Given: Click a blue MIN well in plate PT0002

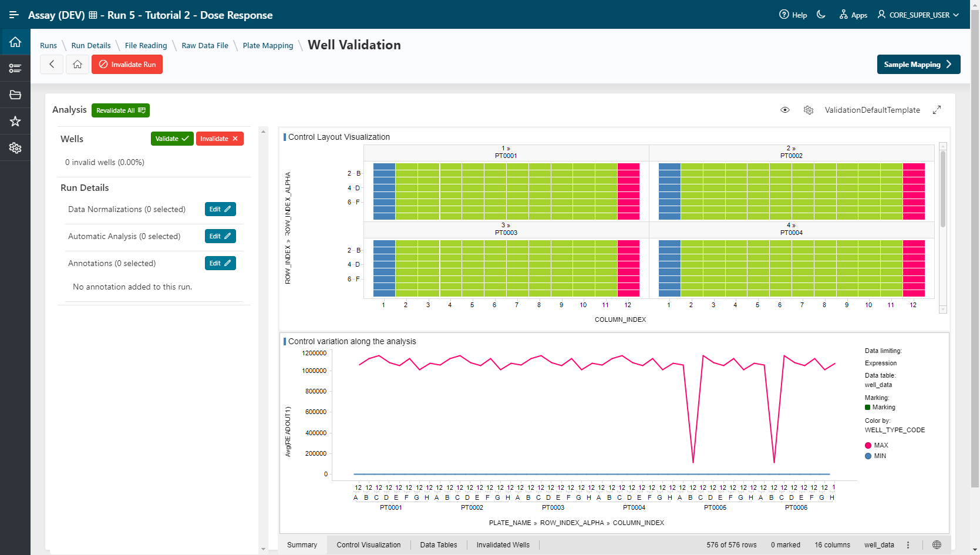Looking at the screenshot, I should point(669,188).
